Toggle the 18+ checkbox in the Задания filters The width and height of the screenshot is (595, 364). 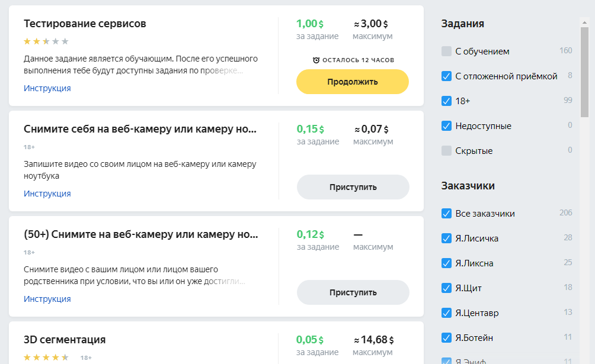(x=447, y=101)
